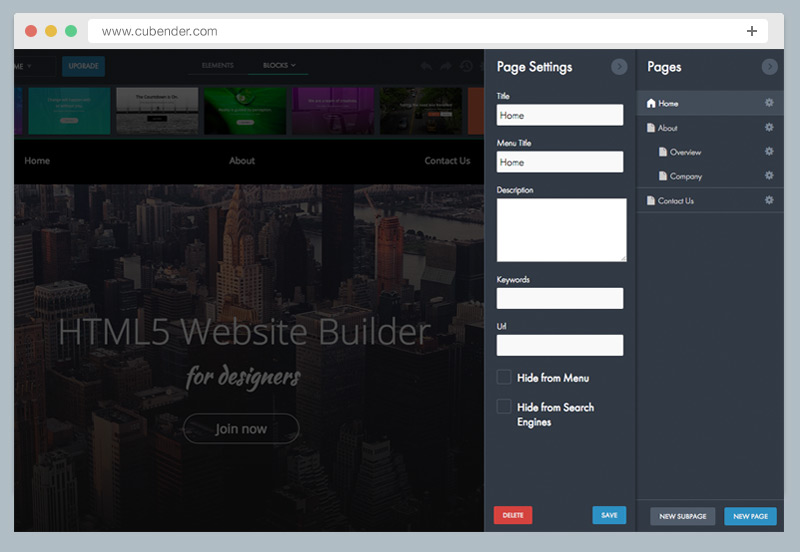Create a New Subpage

click(x=683, y=516)
